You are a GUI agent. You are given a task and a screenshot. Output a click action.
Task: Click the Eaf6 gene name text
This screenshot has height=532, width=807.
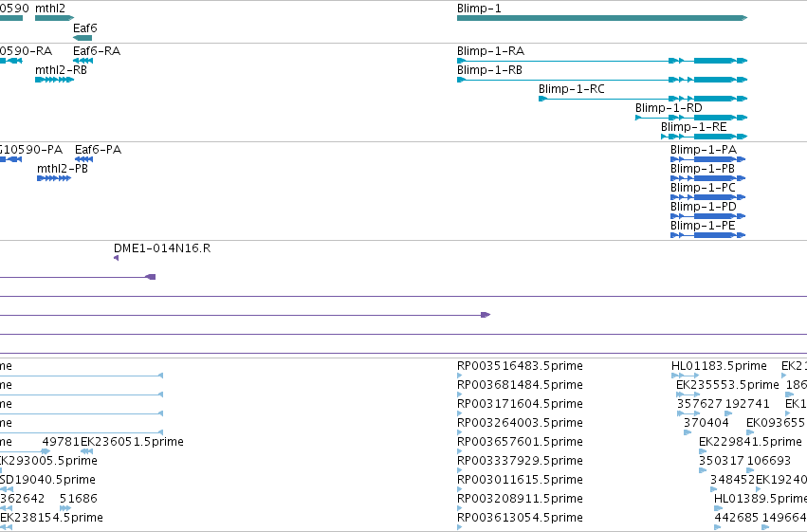pos(85,28)
